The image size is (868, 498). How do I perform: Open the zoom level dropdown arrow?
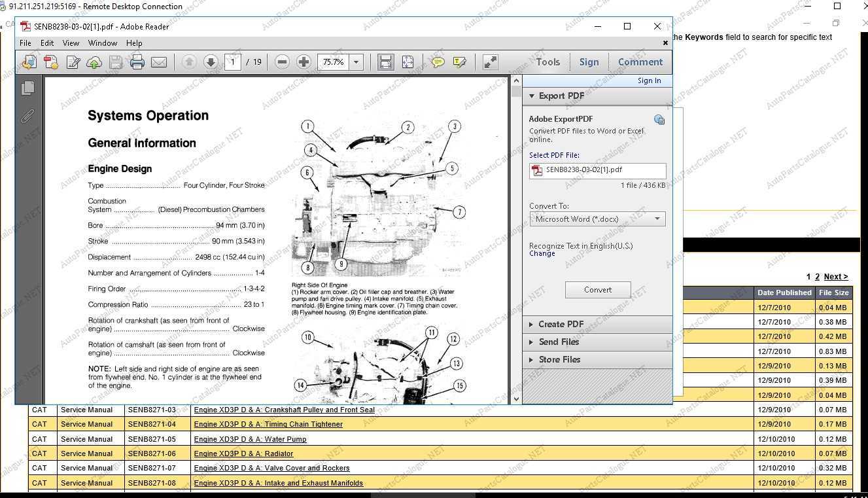pyautogui.click(x=356, y=62)
